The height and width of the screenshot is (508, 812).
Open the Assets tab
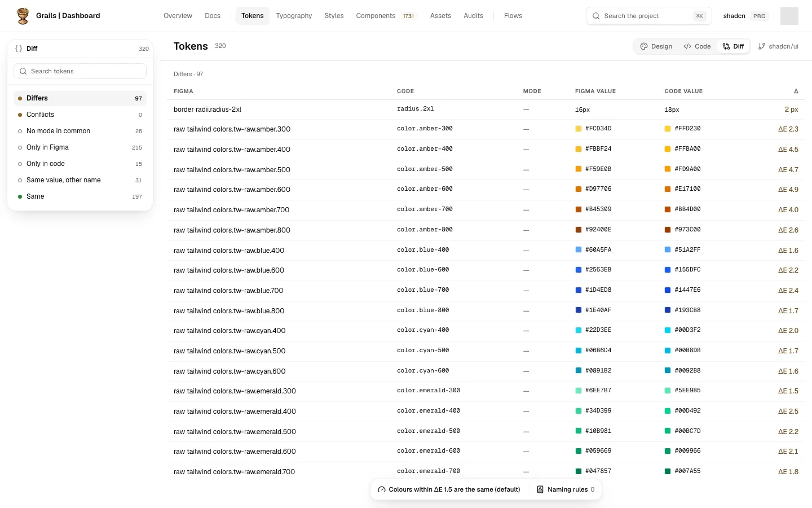click(440, 16)
